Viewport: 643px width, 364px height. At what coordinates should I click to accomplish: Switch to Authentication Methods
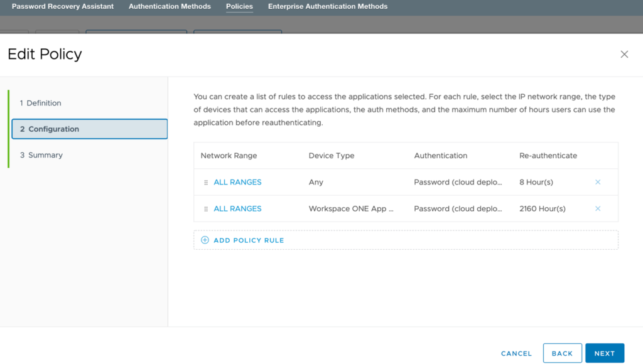pos(170,6)
